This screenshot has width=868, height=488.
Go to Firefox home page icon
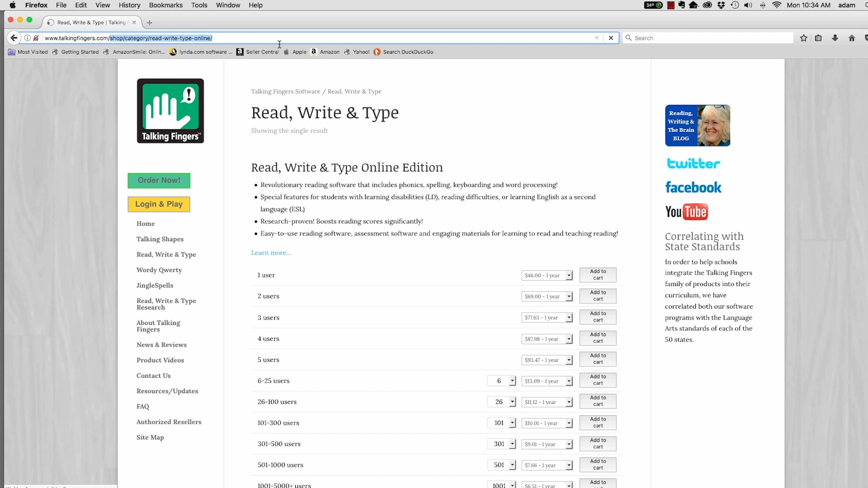click(852, 38)
